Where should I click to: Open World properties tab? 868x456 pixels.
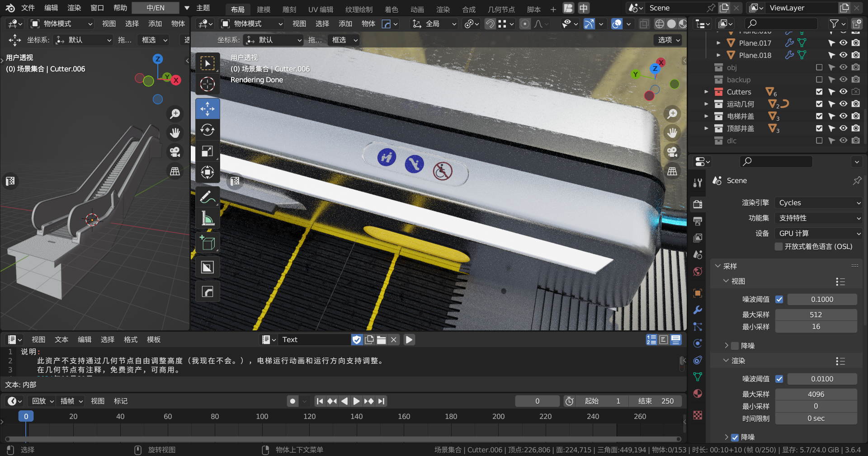[698, 271]
